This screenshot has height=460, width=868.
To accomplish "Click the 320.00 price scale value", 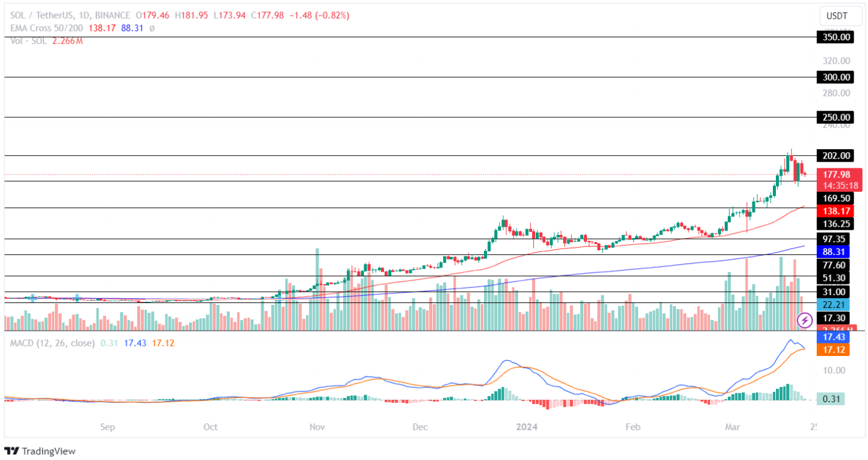I will [837, 61].
